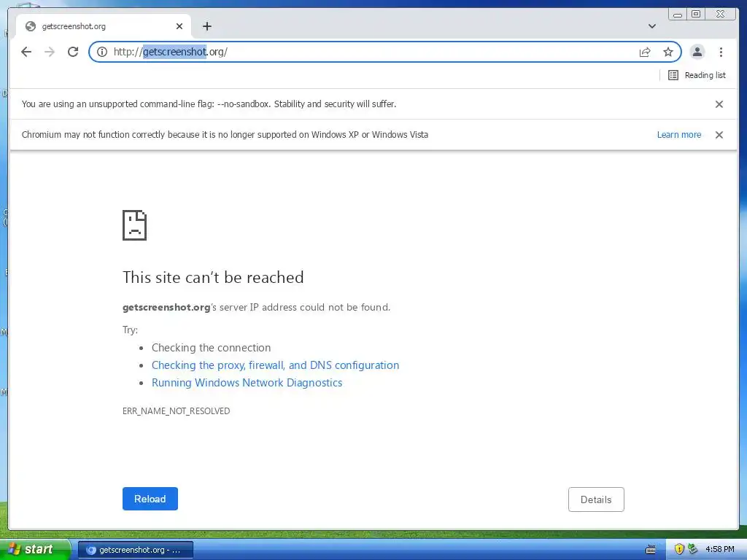Open the security shield tray icon
The width and height of the screenshot is (747, 560).
(679, 550)
